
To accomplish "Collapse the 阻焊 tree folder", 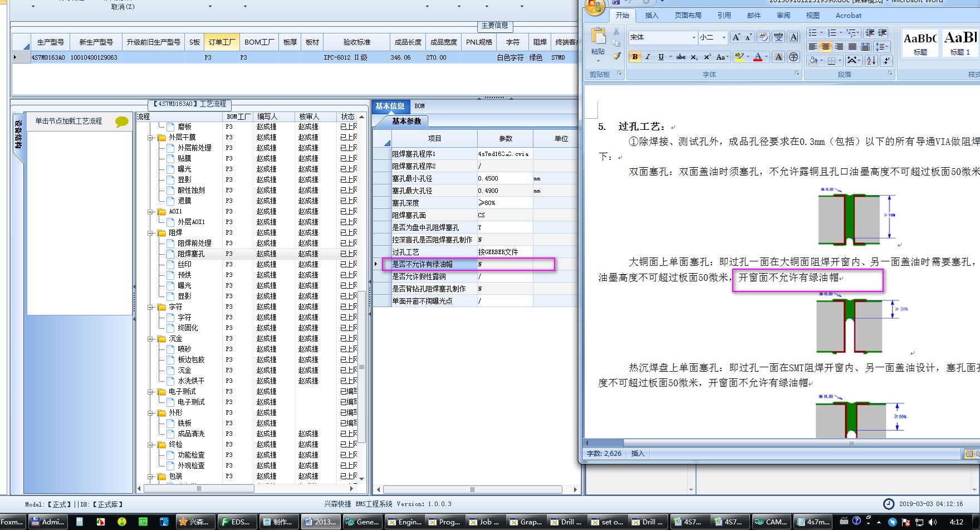I will tap(150, 232).
